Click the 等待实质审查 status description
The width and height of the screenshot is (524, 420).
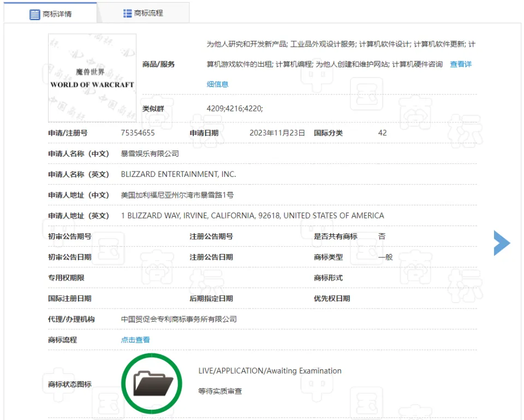pos(220,391)
